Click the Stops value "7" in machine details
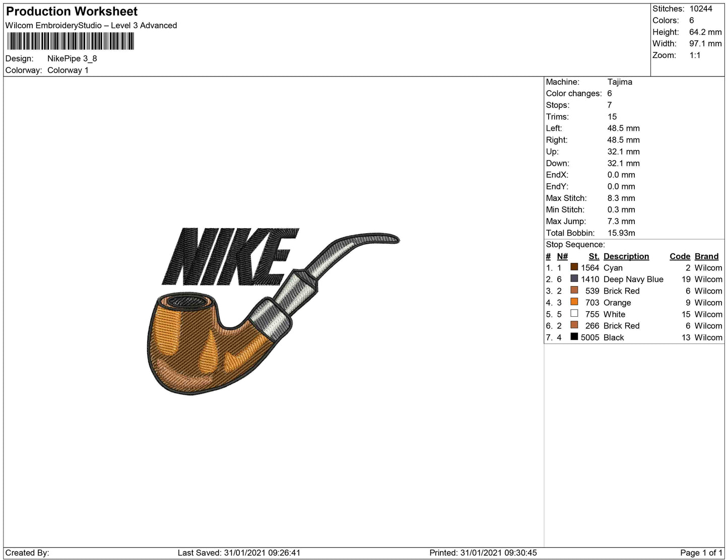728x560 pixels. 610,105
